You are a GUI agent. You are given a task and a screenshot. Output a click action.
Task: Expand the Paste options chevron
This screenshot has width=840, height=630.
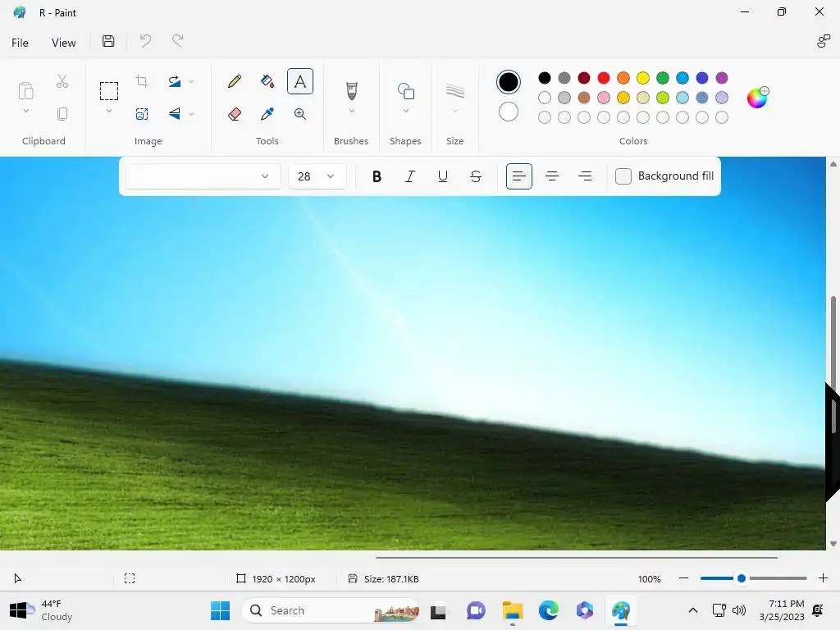pyautogui.click(x=25, y=111)
